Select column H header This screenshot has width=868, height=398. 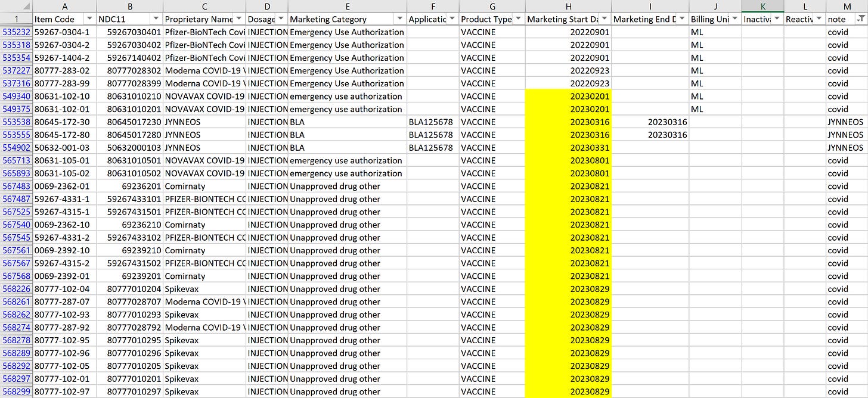(568, 6)
